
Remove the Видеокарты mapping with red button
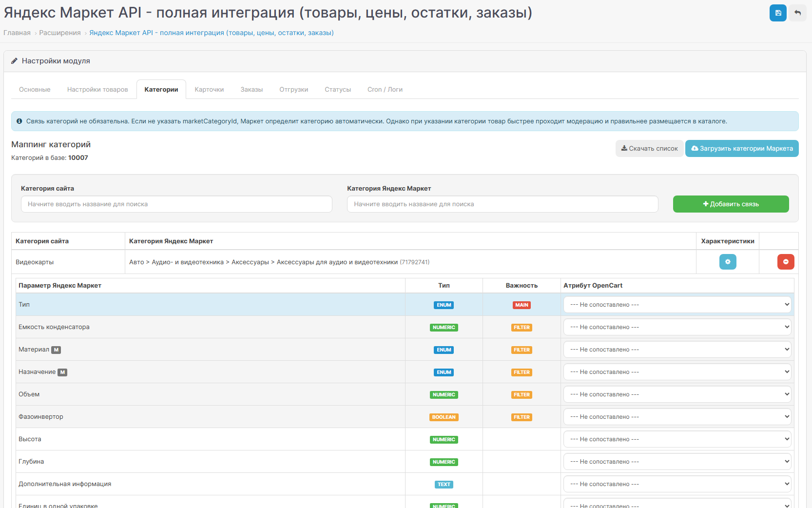point(786,262)
